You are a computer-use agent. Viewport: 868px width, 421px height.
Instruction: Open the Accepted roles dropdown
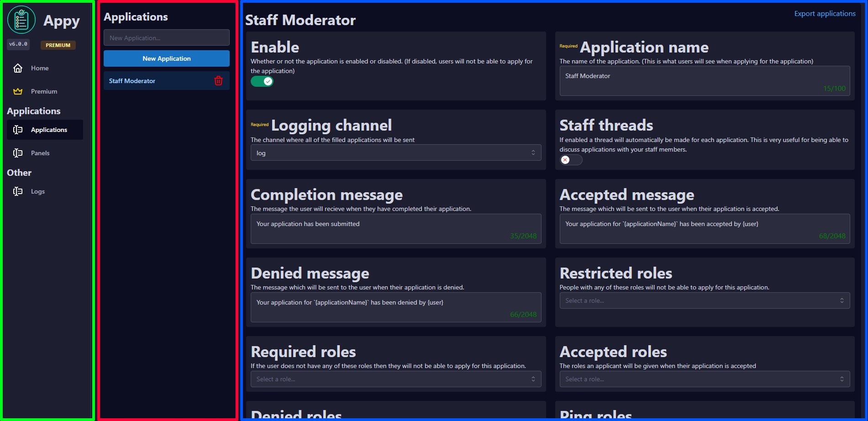click(x=704, y=379)
